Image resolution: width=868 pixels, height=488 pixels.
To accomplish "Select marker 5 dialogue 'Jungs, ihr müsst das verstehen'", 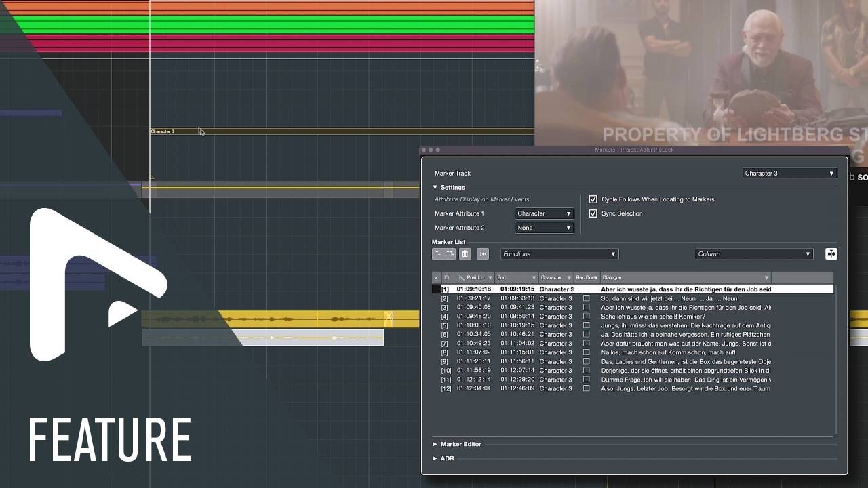I will point(686,325).
